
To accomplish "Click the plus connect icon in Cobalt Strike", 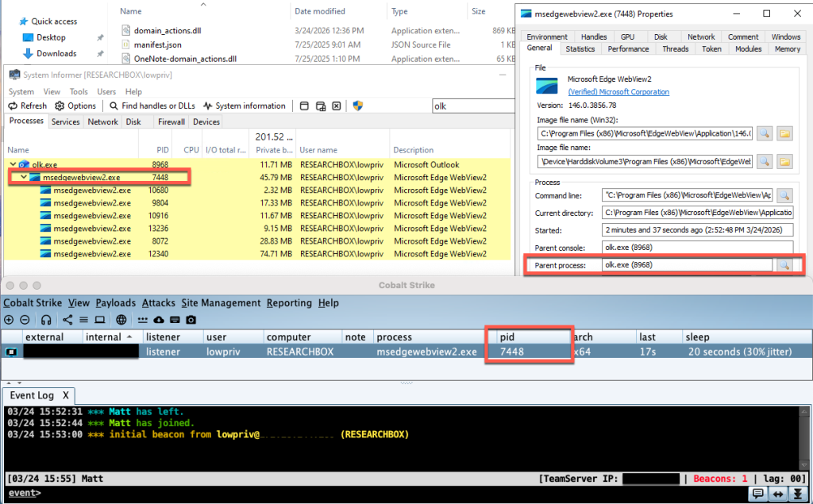I will click(x=9, y=320).
